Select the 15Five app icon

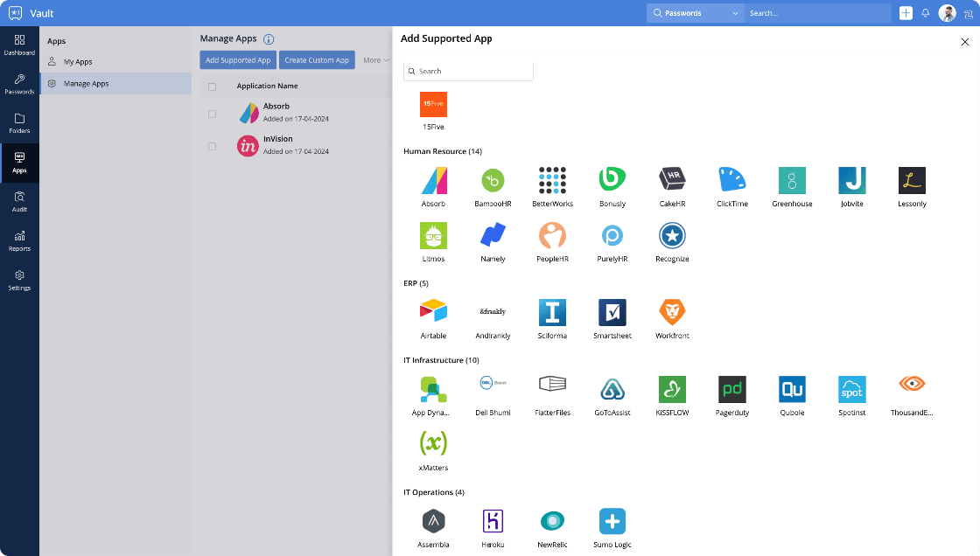click(x=433, y=104)
